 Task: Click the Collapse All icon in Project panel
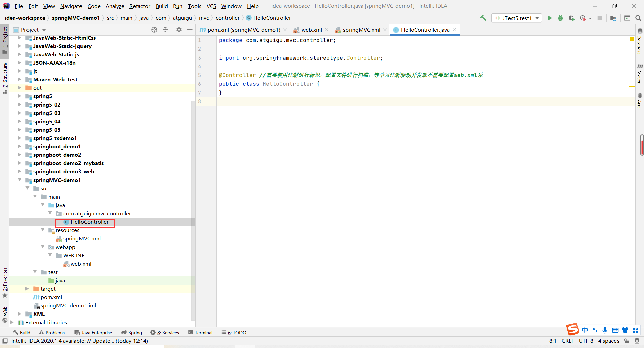[165, 30]
